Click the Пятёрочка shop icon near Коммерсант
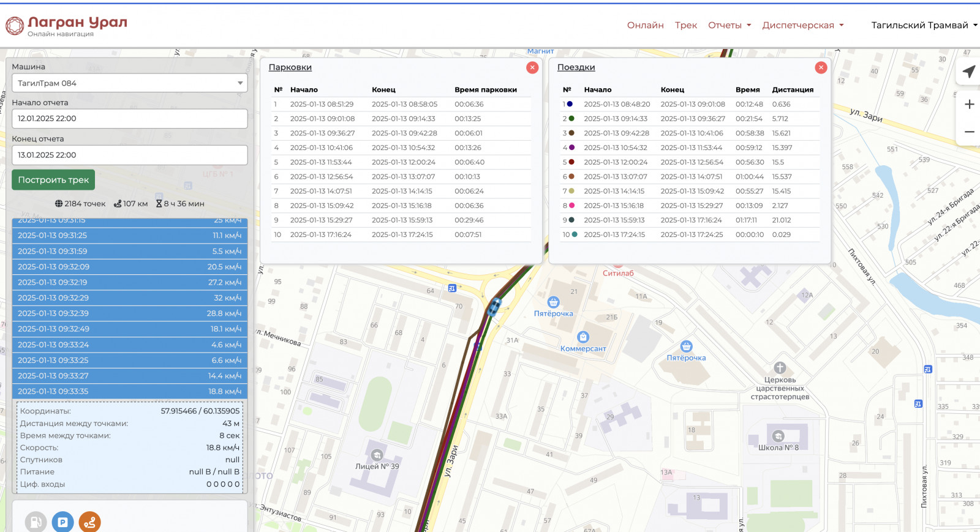The height and width of the screenshot is (532, 980). click(554, 302)
